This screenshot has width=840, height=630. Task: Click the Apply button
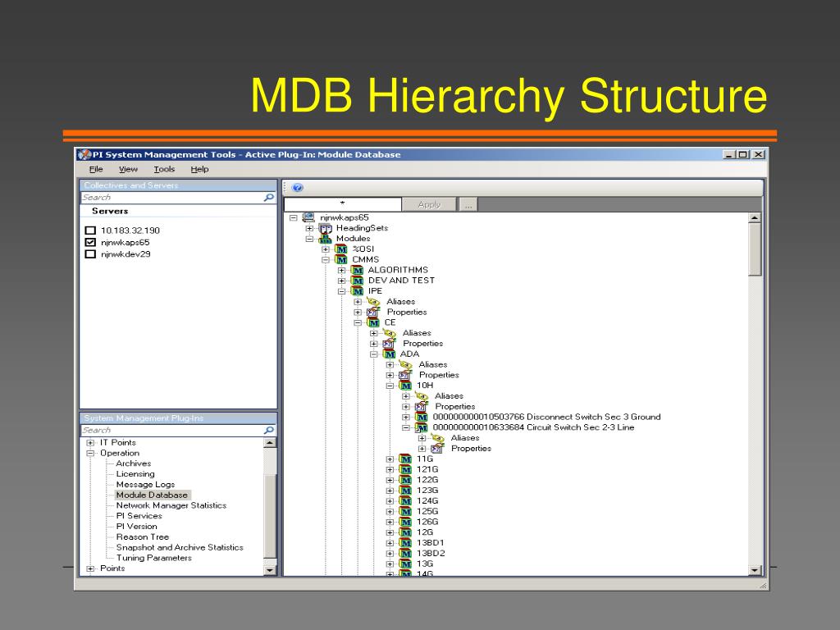tap(429, 204)
